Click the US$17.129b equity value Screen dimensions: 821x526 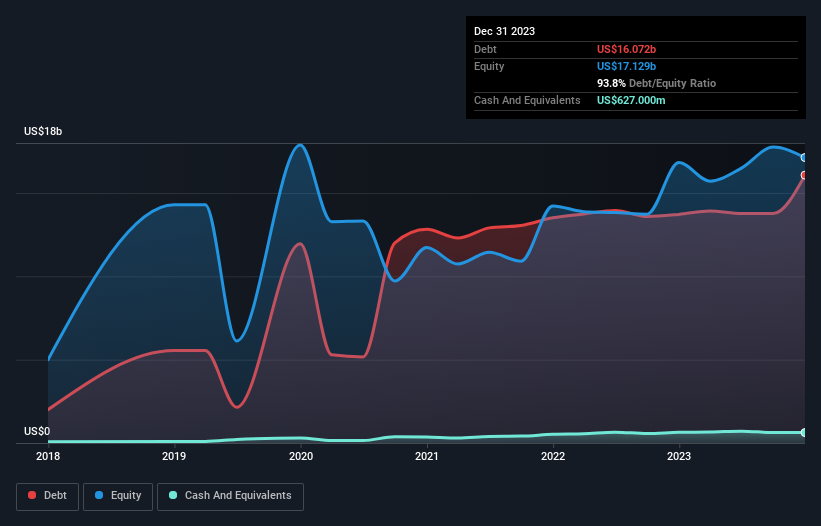pos(626,66)
